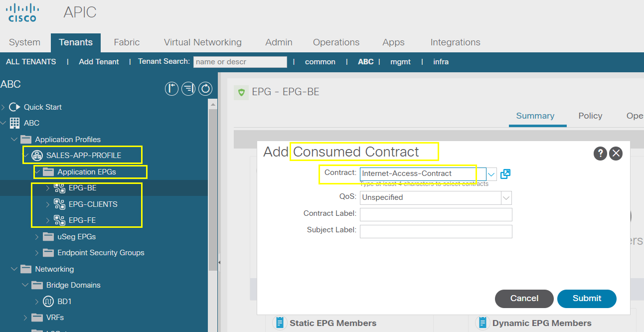Viewport: 644px width, 332px height.
Task: Open the System tab
Action: [x=24, y=42]
